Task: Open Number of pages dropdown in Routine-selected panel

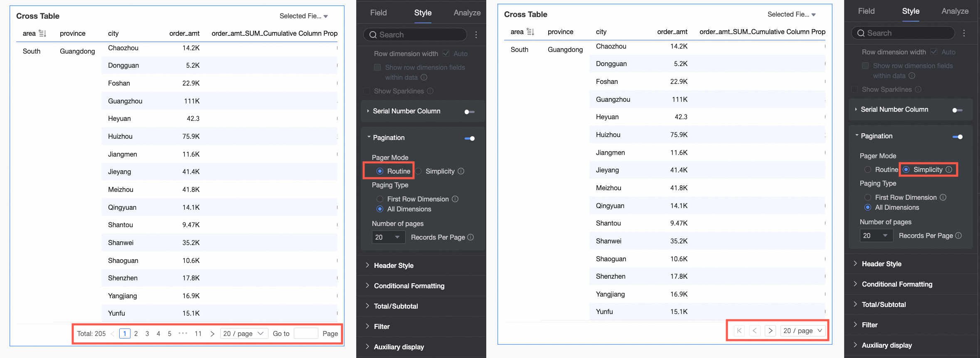Action: [388, 237]
